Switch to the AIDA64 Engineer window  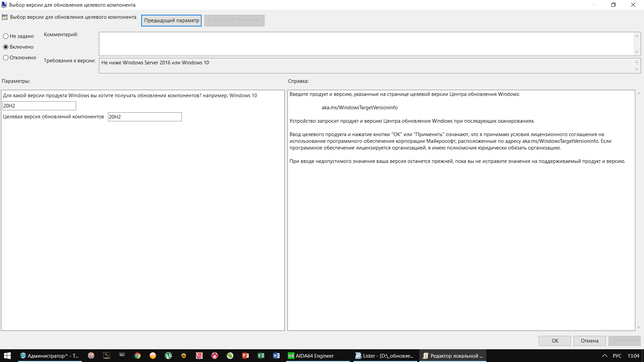coord(311,356)
